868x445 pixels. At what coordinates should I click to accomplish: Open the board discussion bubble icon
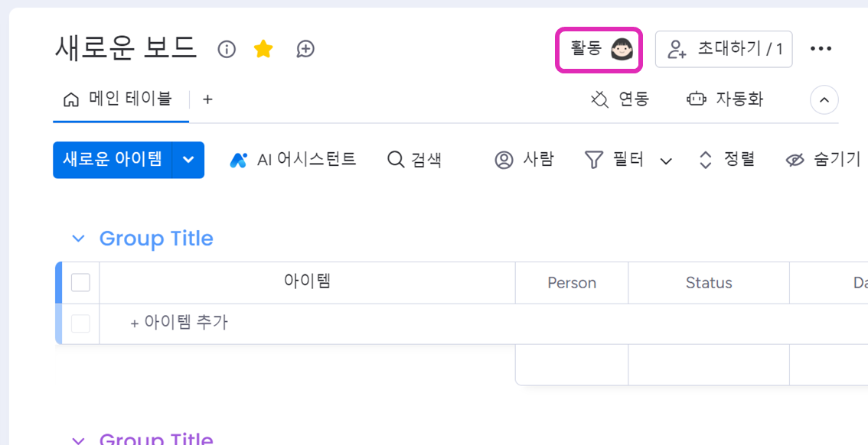coord(305,49)
